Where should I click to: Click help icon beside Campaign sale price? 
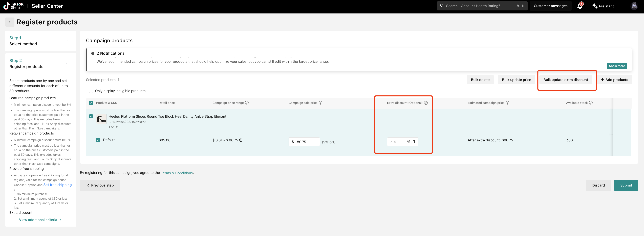click(x=320, y=103)
